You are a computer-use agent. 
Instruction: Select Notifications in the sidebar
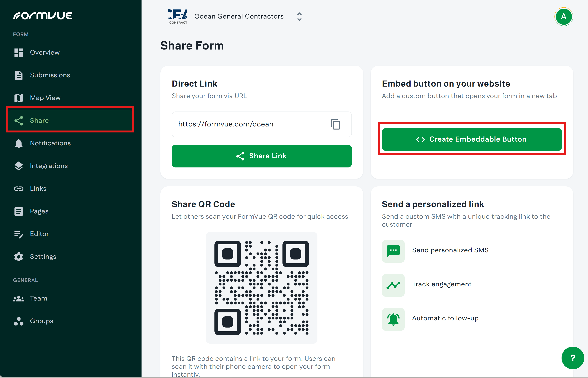coord(50,143)
